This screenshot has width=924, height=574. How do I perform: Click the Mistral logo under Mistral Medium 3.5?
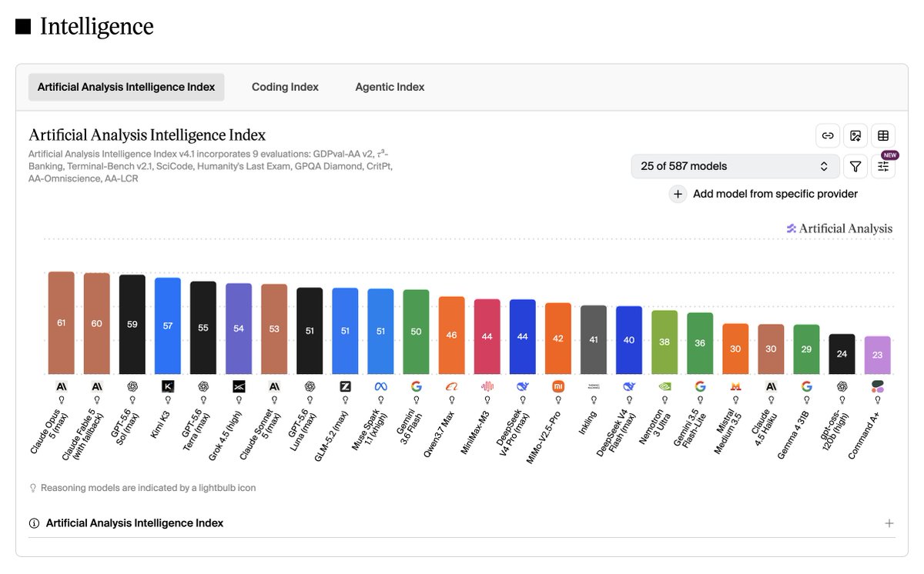pyautogui.click(x=735, y=386)
